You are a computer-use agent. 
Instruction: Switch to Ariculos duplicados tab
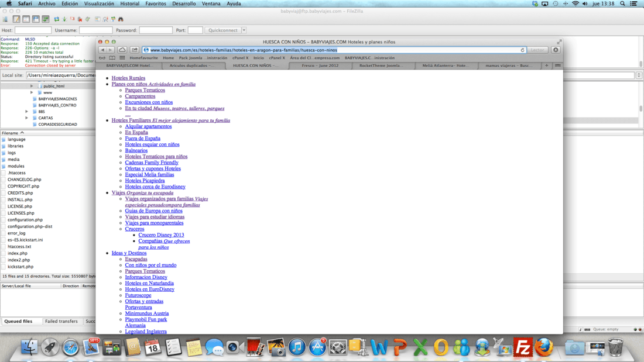(x=191, y=65)
